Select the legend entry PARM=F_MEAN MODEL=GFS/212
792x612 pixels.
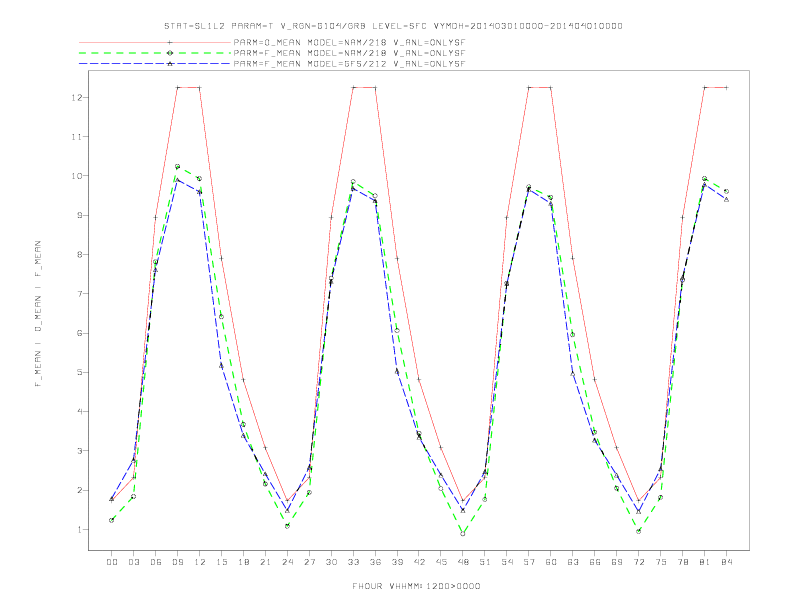point(349,64)
